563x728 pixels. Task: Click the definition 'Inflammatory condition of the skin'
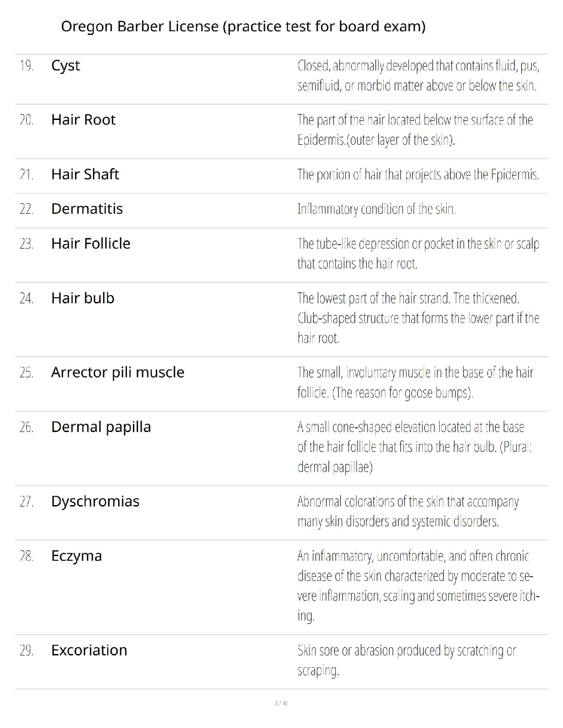pos(376,209)
